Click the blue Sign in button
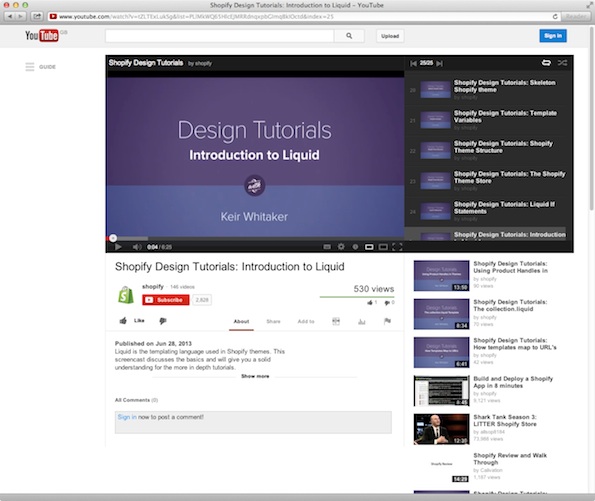Image resolution: width=595 pixels, height=501 pixels. pyautogui.click(x=553, y=36)
